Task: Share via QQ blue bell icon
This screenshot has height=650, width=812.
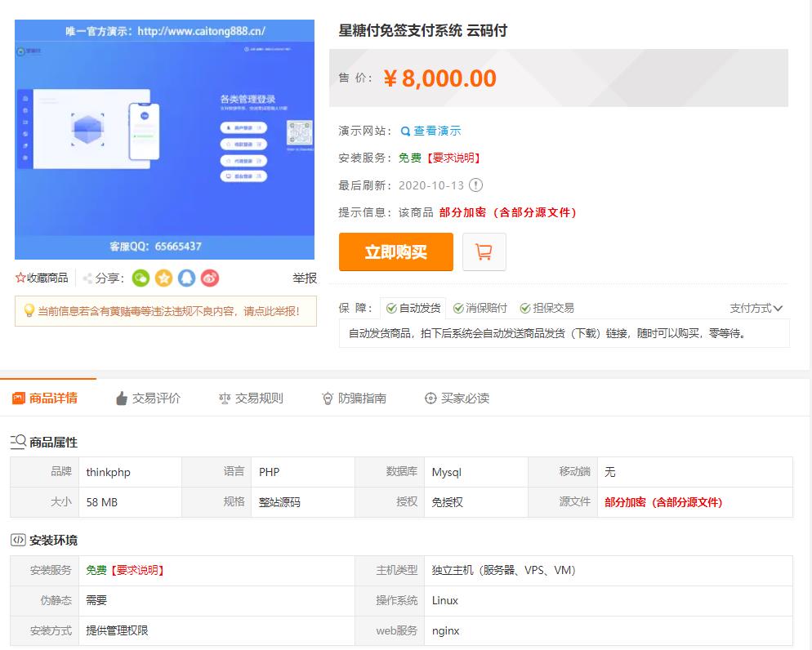Action: pyautogui.click(x=186, y=278)
